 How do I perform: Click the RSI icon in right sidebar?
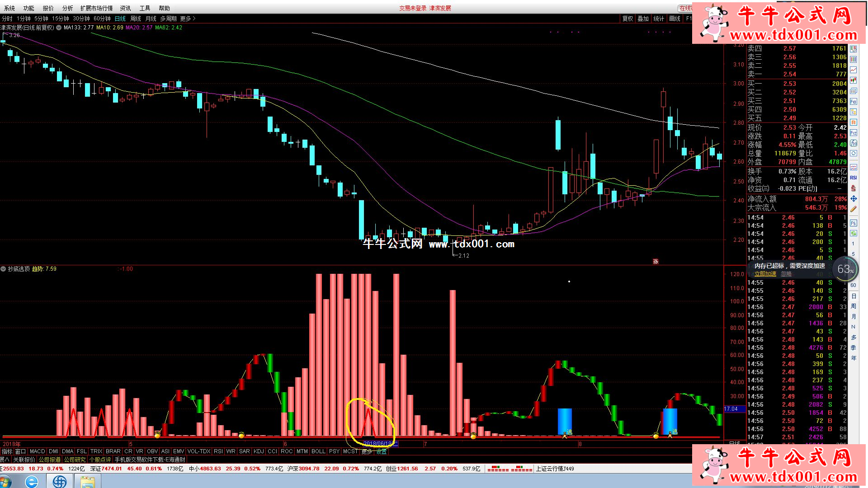tap(853, 178)
